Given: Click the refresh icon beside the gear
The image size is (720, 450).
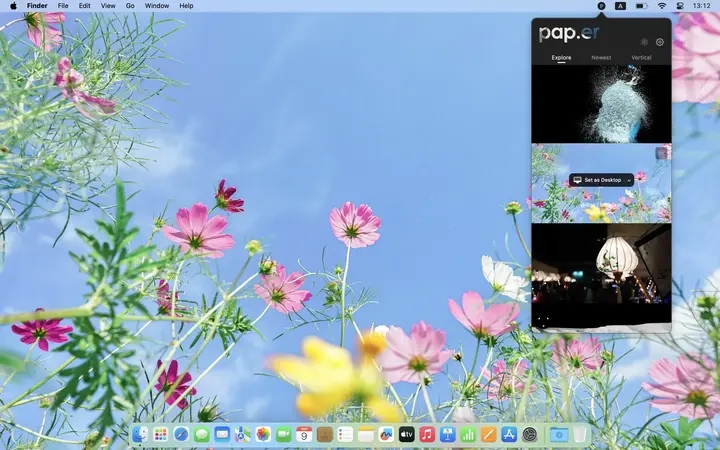Looking at the screenshot, I should 644,42.
